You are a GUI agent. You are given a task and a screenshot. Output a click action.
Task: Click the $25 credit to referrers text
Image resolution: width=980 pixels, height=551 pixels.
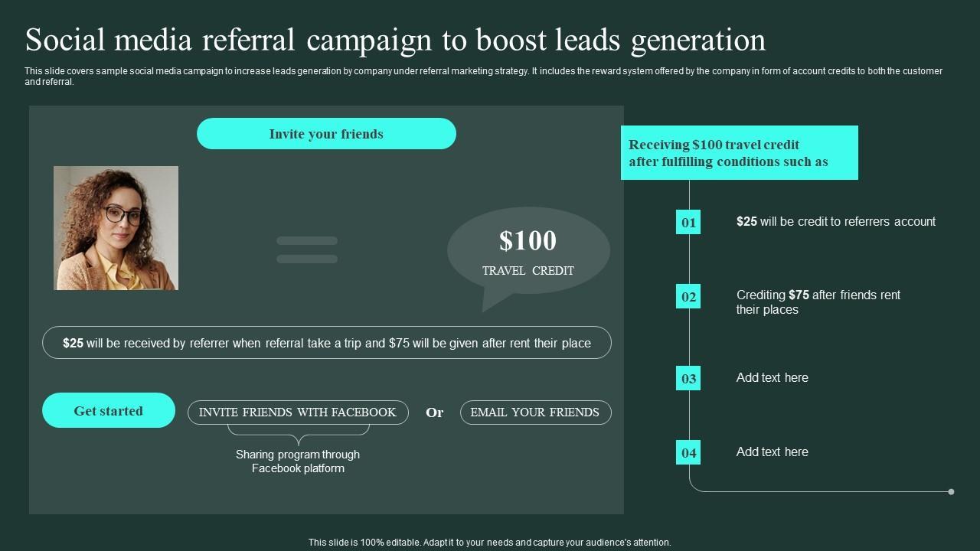(835, 221)
